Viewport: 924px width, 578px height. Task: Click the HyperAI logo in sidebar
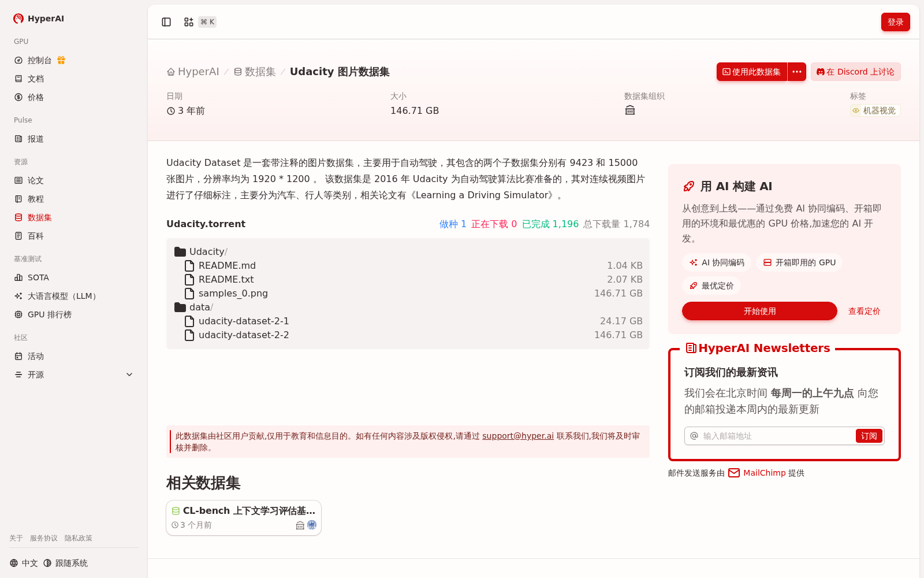[x=39, y=18]
